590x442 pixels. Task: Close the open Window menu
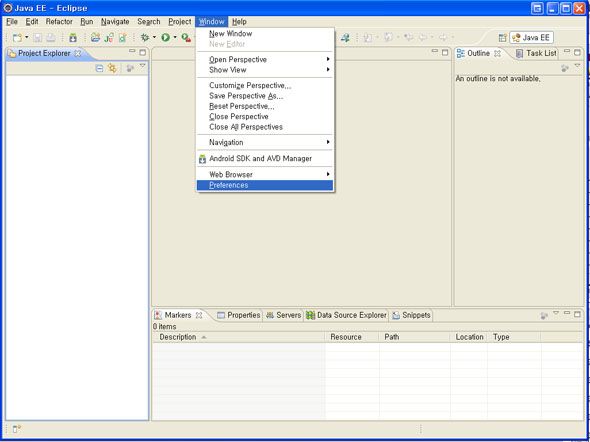point(211,22)
